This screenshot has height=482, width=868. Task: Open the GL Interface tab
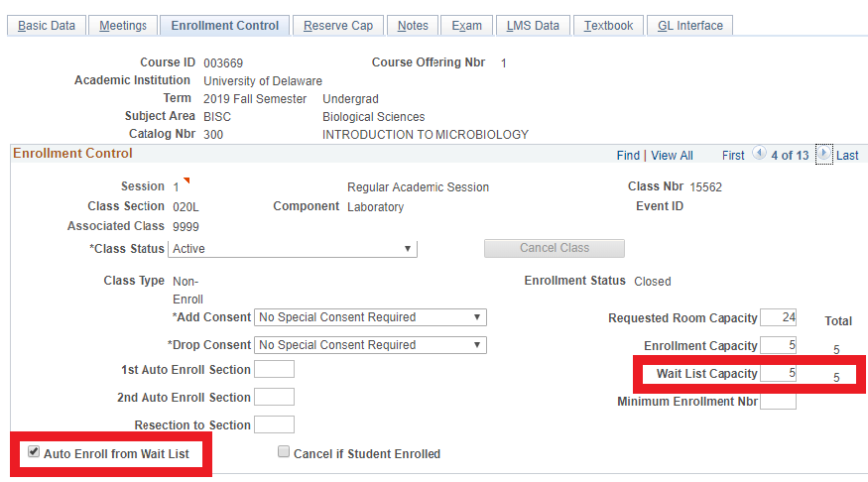pyautogui.click(x=689, y=26)
